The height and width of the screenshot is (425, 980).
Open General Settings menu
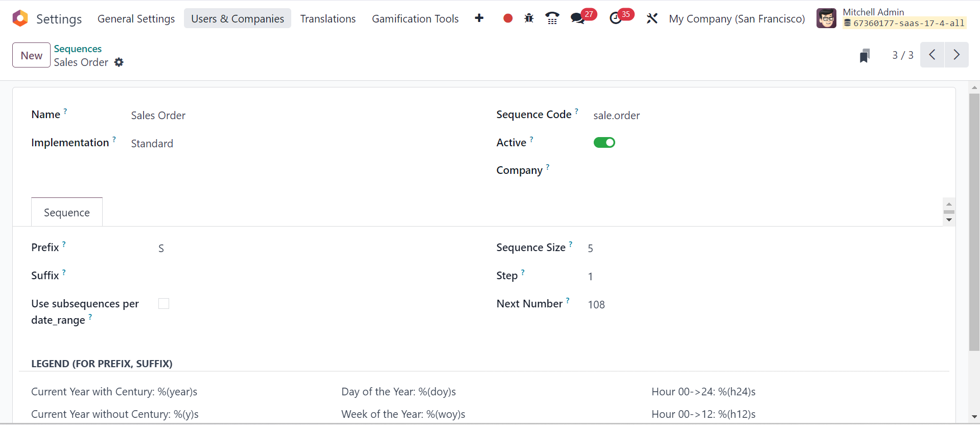[x=136, y=19]
